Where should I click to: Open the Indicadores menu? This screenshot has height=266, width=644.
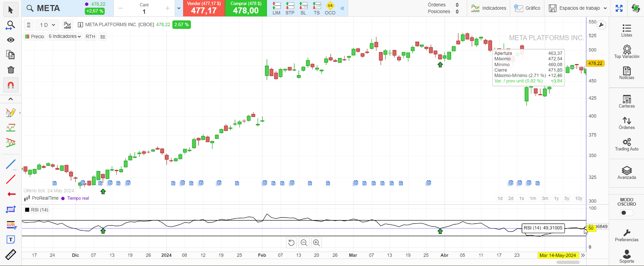488,8
